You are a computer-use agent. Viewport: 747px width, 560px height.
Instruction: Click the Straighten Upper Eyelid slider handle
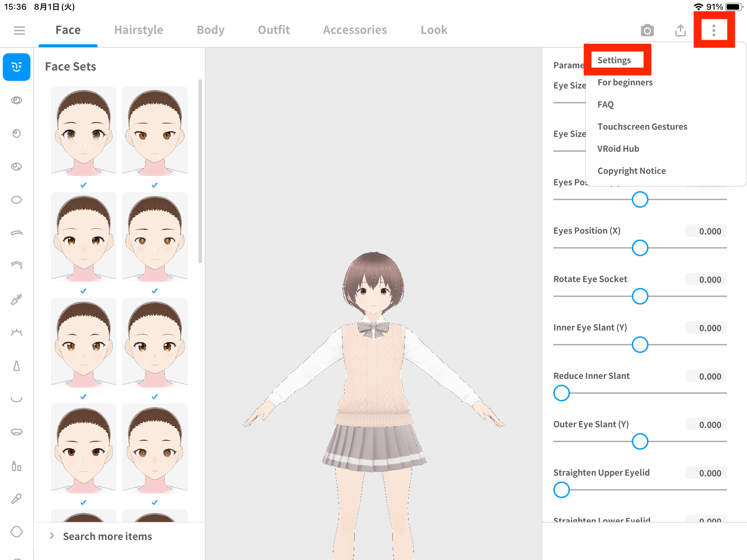[561, 490]
